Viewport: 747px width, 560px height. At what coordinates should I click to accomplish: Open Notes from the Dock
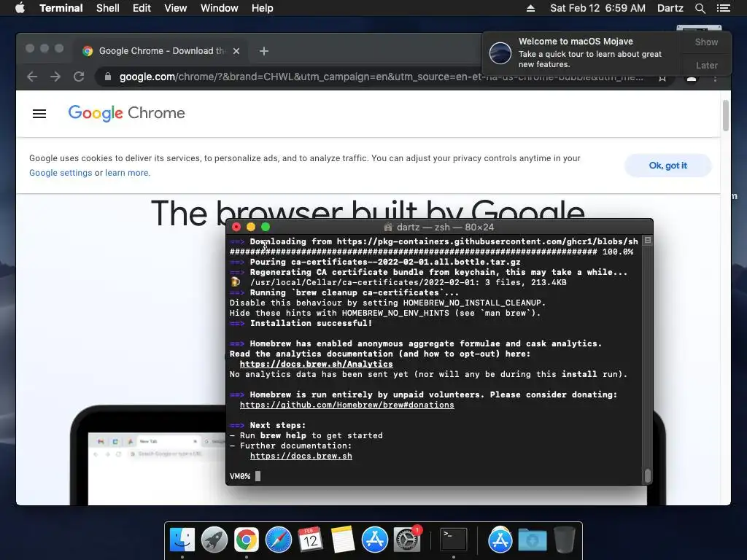[343, 540]
